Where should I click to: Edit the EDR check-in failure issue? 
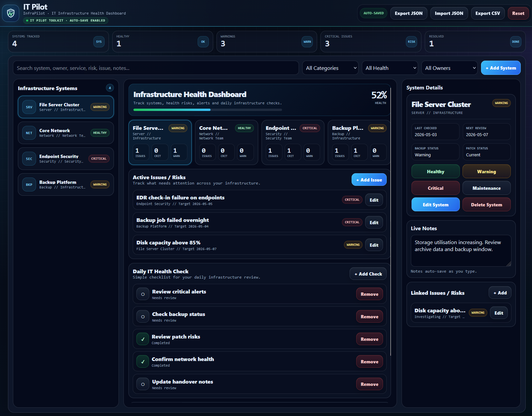point(374,200)
